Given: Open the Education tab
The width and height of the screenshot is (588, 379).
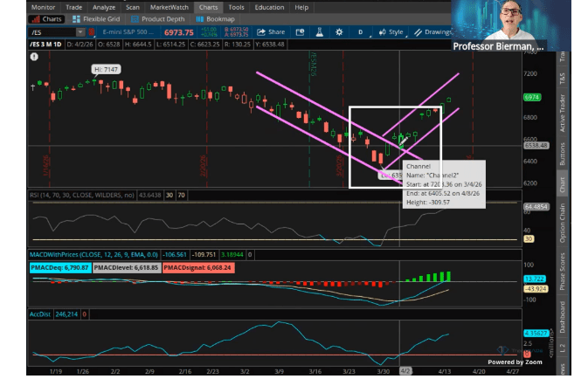Looking at the screenshot, I should coord(269,7).
